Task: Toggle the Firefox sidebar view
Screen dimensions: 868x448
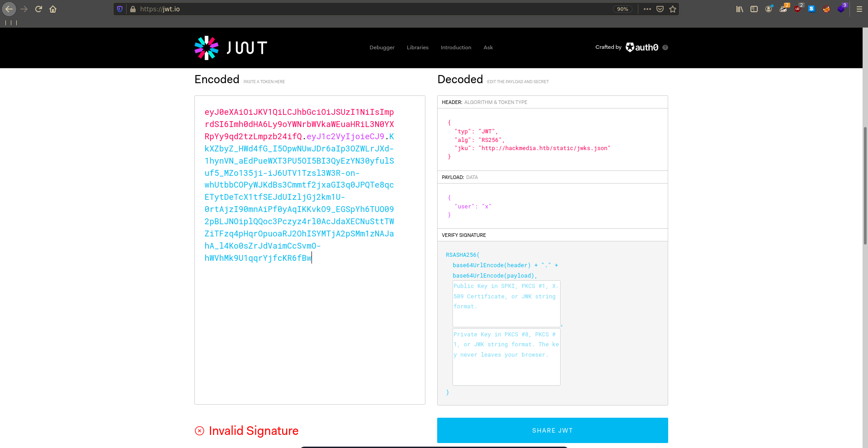Action: pos(754,9)
